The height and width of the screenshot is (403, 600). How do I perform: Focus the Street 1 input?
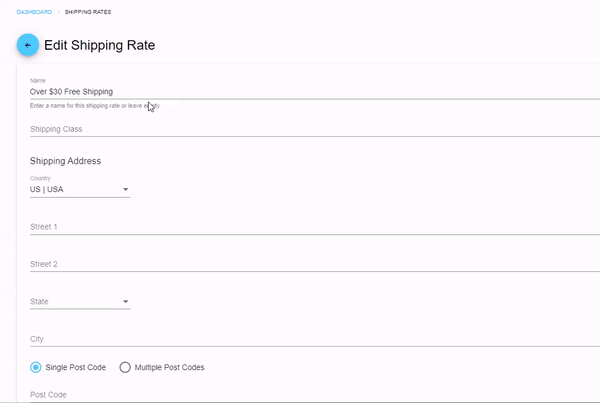pos(300,227)
